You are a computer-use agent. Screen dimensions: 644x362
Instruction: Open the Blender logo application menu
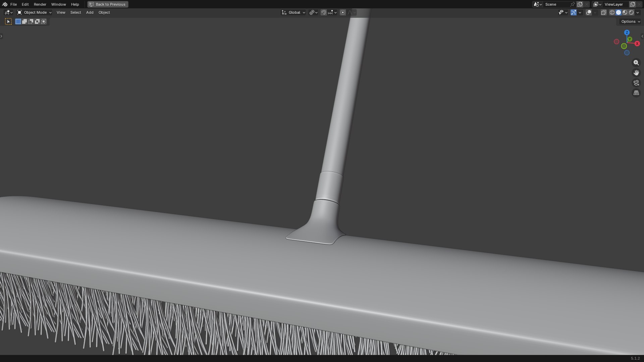(x=5, y=4)
